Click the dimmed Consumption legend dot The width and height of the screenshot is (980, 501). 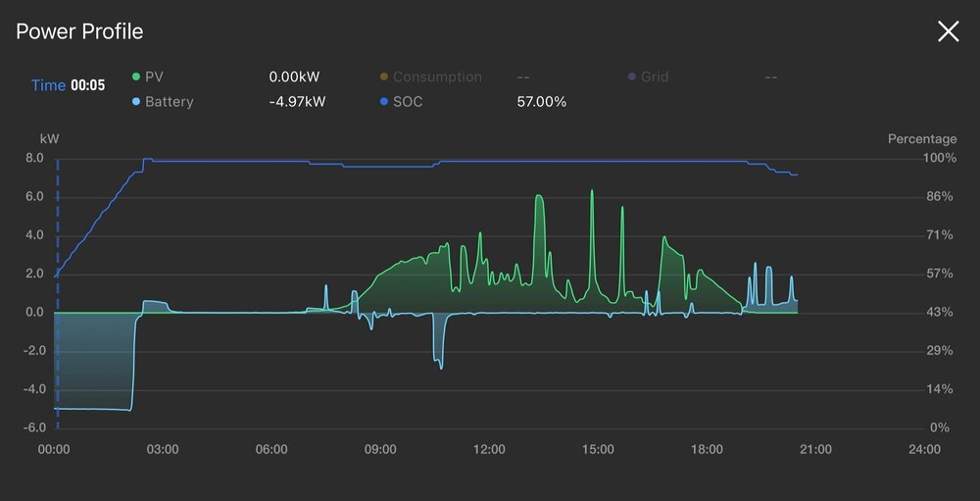[x=384, y=76]
